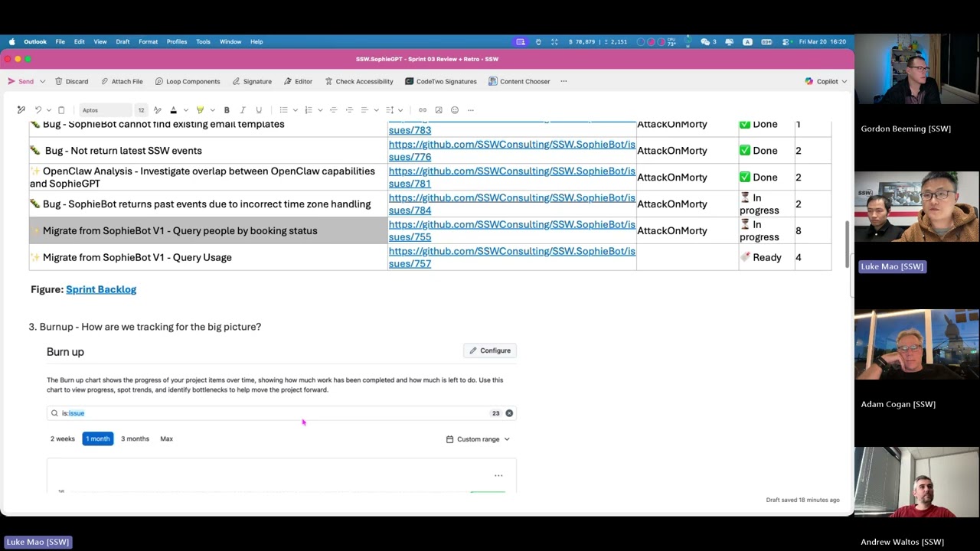Apply the font color
980x551 pixels.
(x=173, y=110)
